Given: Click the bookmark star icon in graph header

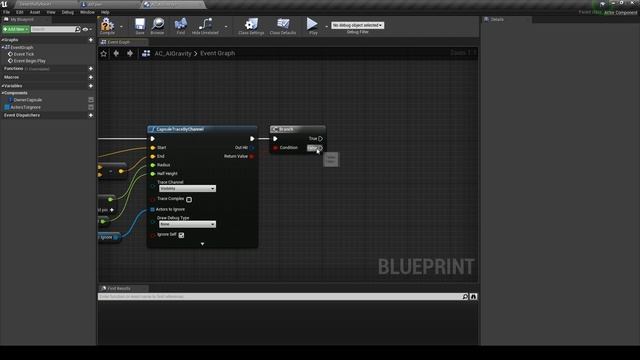Looking at the screenshot, I should click(x=104, y=53).
